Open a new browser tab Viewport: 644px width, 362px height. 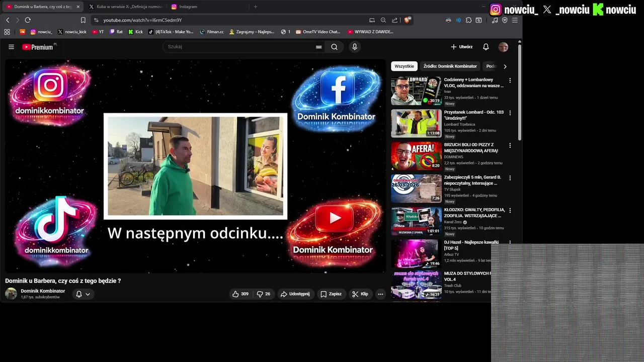pos(256,7)
